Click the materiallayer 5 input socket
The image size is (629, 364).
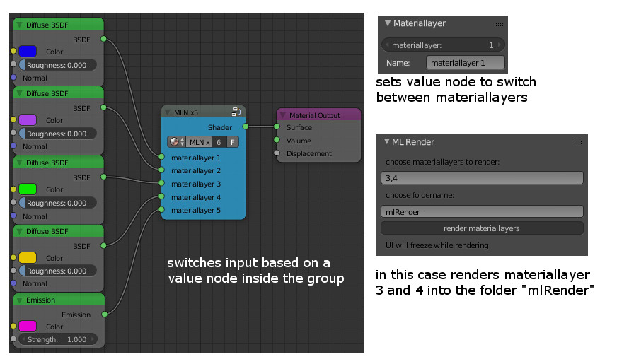pos(161,210)
